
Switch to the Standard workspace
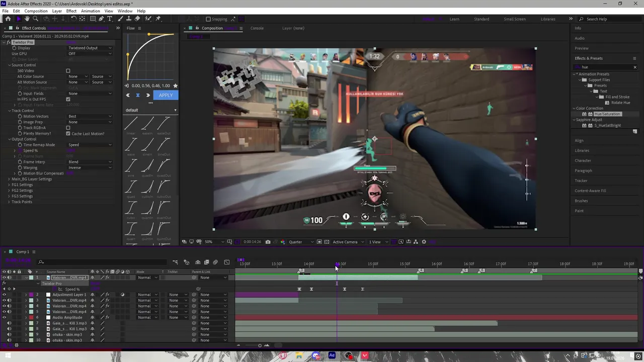pyautogui.click(x=481, y=19)
